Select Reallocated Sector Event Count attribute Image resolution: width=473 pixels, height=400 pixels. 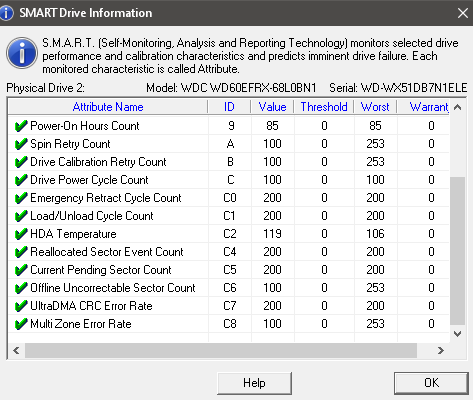[x=107, y=252]
